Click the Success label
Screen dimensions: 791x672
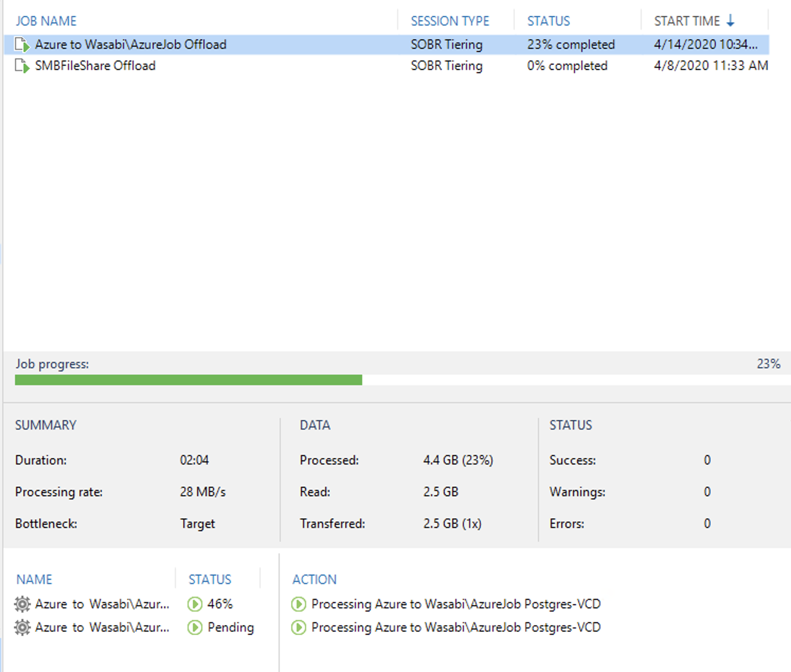coord(573,460)
